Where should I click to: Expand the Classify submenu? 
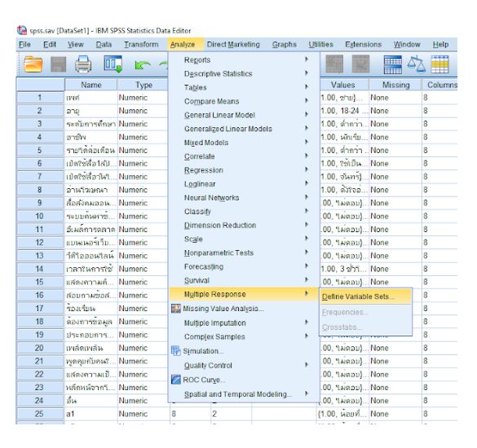point(244,212)
